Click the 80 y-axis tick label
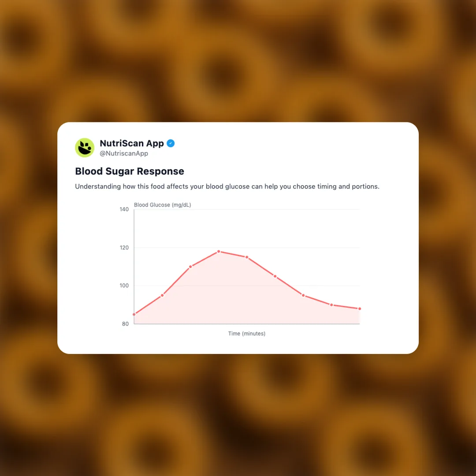This screenshot has height=476, width=476. click(x=126, y=324)
